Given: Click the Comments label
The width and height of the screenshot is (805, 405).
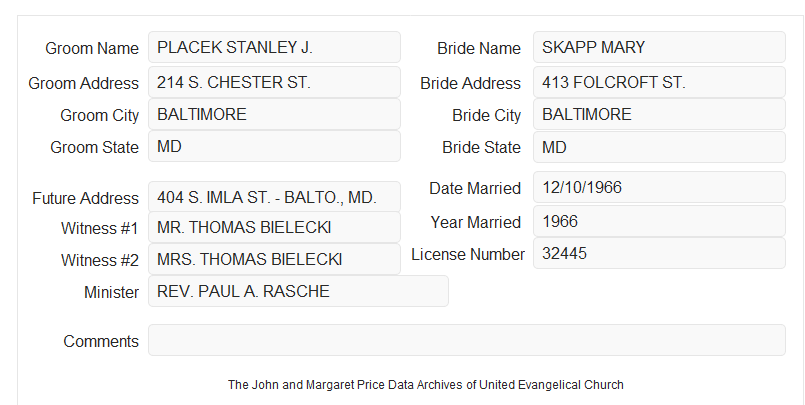Looking at the screenshot, I should coord(101,341).
